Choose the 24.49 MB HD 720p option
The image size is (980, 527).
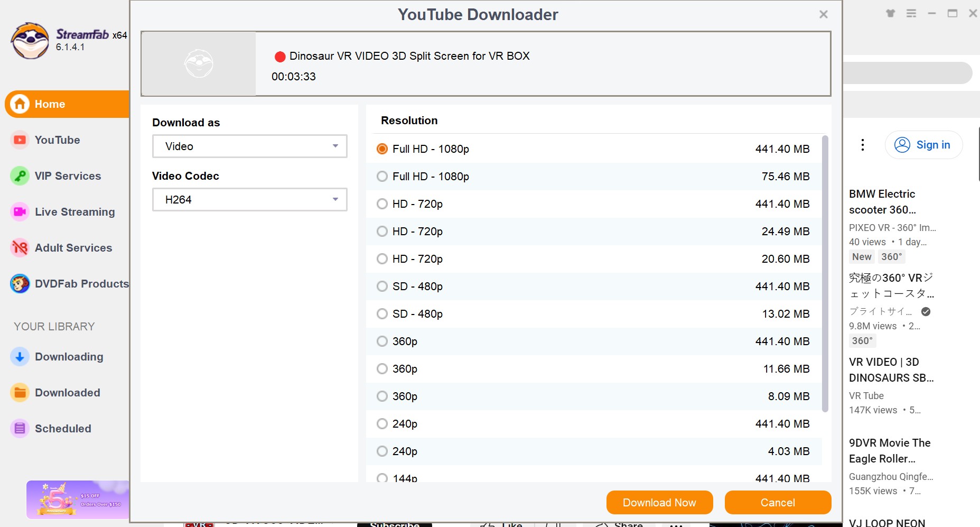click(382, 232)
